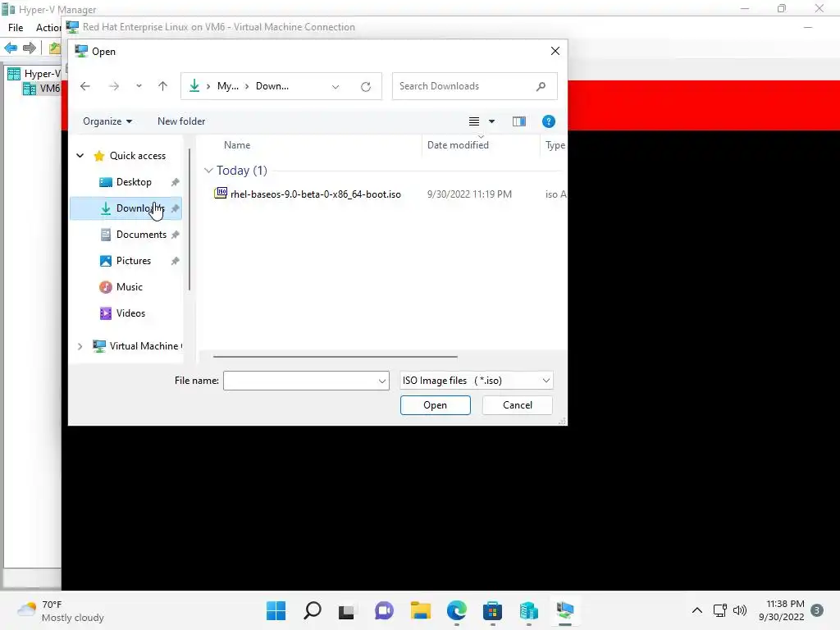Click the Type column header
The image size is (840, 630).
[x=555, y=145]
